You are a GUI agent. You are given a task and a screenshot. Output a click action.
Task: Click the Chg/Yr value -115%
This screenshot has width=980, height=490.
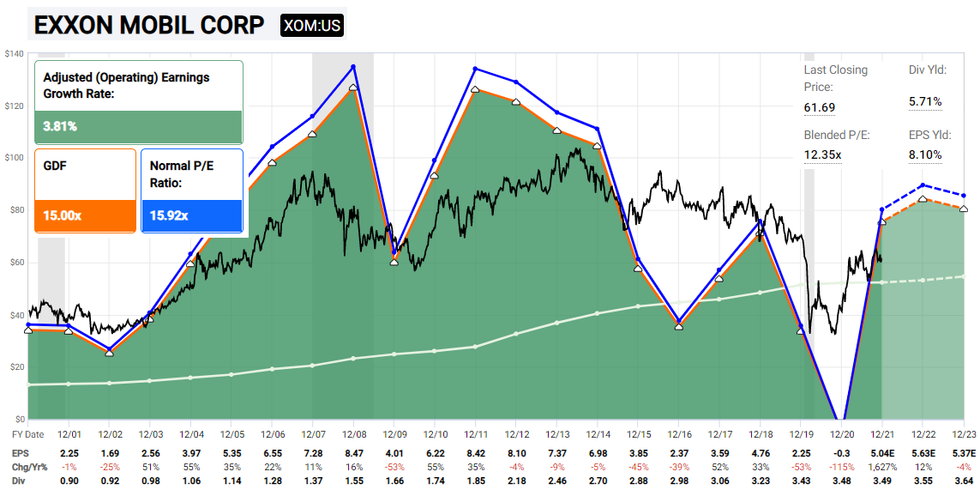click(842, 466)
